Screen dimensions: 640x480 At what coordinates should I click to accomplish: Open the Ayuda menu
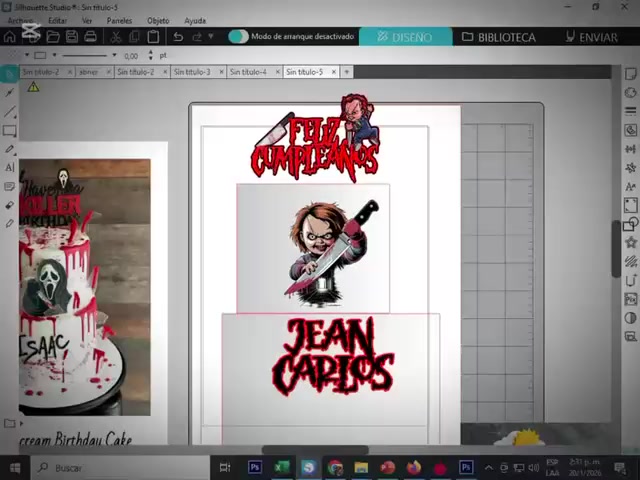(195, 20)
